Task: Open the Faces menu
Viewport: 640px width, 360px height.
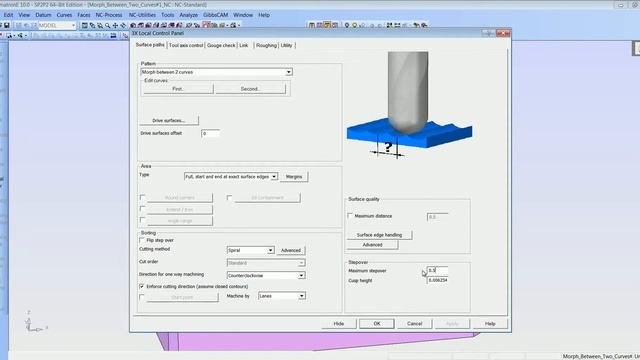Action: 84,15
